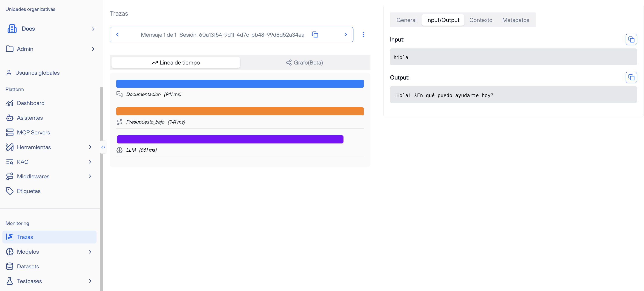Click the MCP Servers sidebar icon
This screenshot has width=644, height=291.
pos(9,132)
